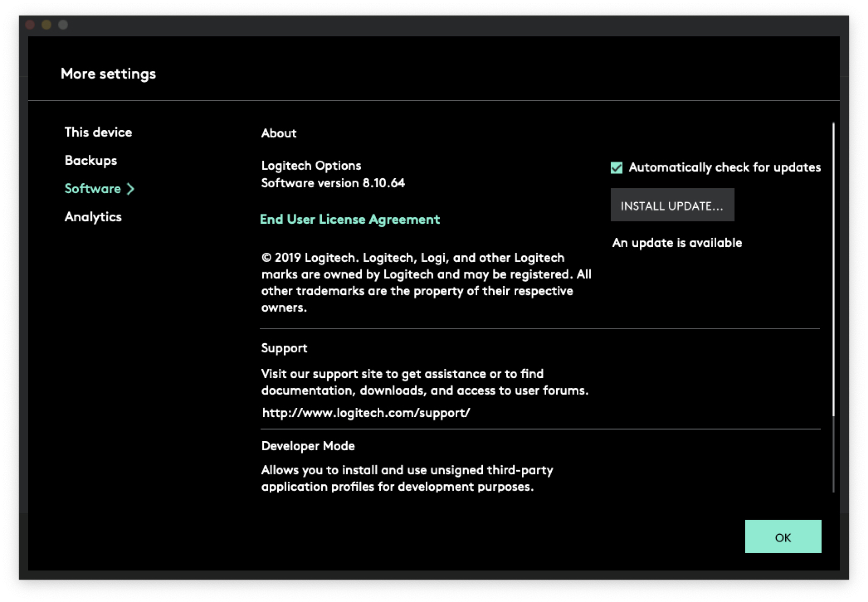Toggle Automatically check for updates checkbox
Screen dimensions: 868x602
616,168
